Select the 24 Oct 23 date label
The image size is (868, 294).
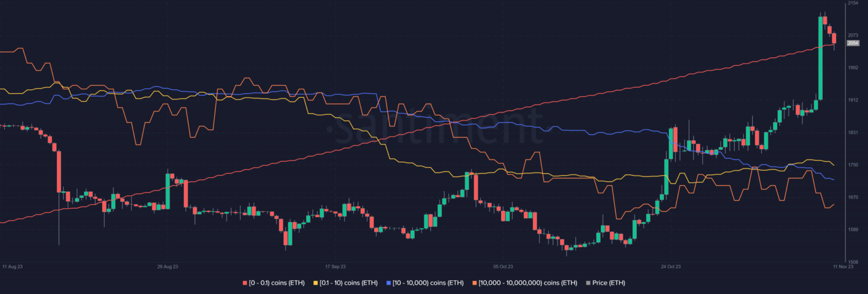click(670, 266)
